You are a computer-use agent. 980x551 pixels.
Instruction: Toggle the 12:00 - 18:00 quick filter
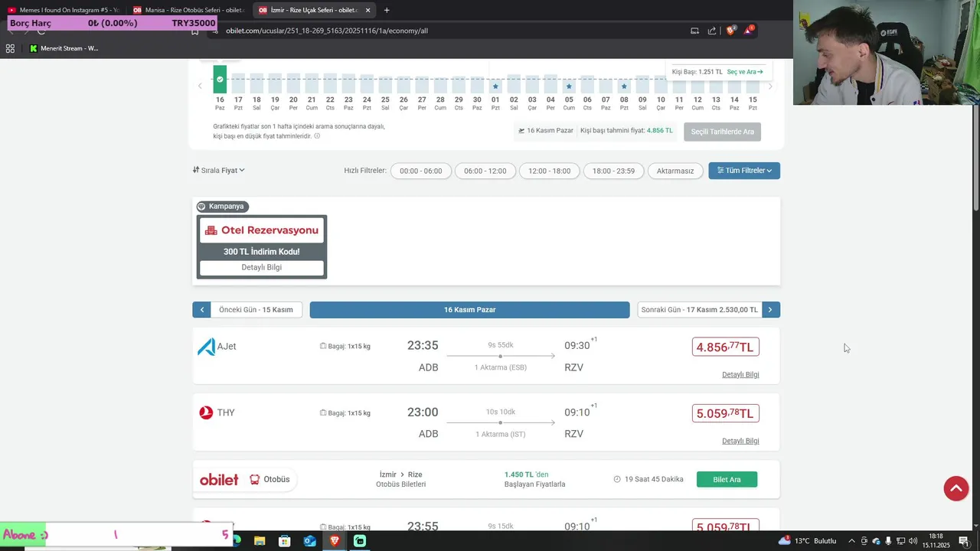tap(550, 171)
